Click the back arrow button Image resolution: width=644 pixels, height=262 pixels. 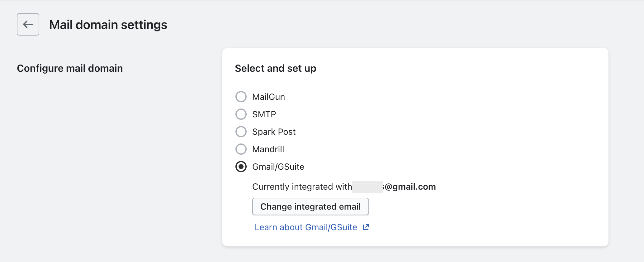point(28,24)
